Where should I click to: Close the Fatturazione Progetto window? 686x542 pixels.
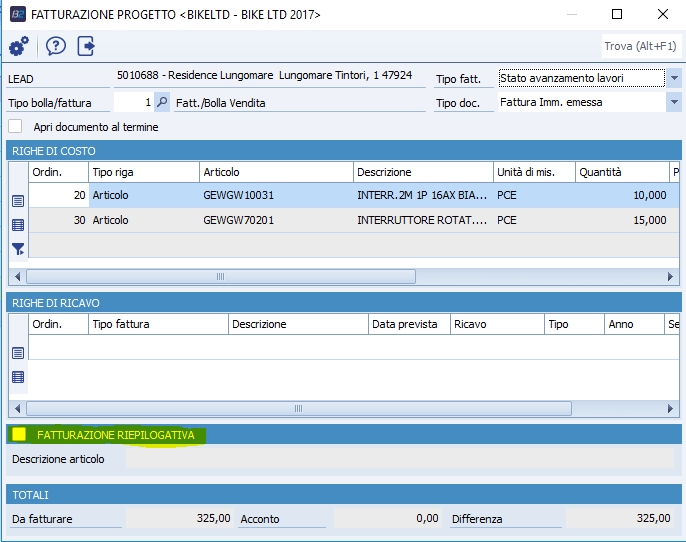click(663, 14)
